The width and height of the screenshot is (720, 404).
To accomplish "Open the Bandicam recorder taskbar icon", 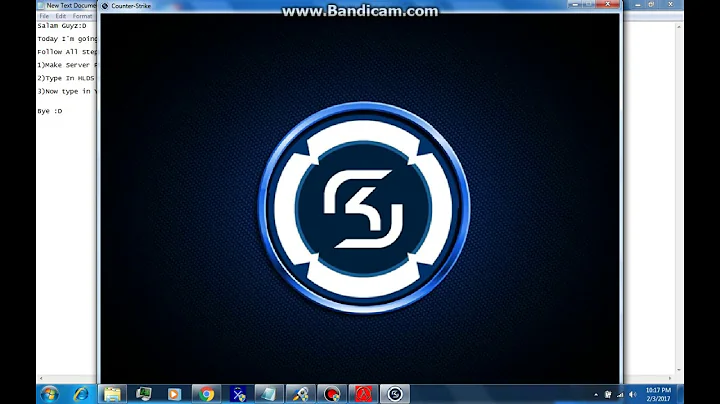I will point(332,394).
